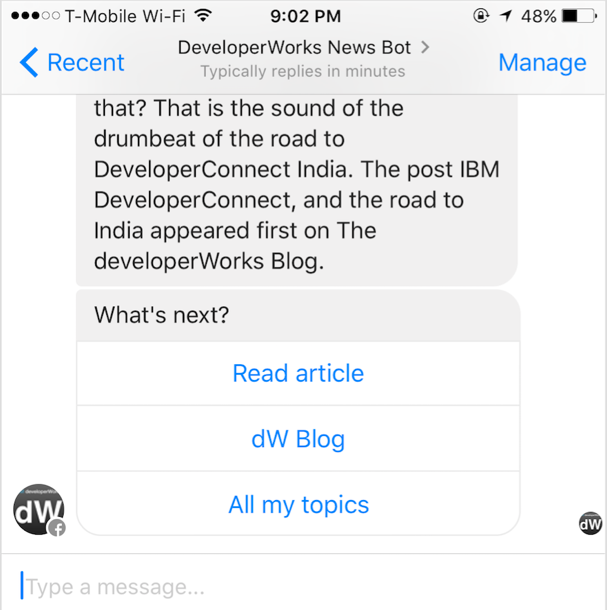The image size is (607, 610).
Task: Tap the 48% battery percentage
Action: (x=539, y=16)
